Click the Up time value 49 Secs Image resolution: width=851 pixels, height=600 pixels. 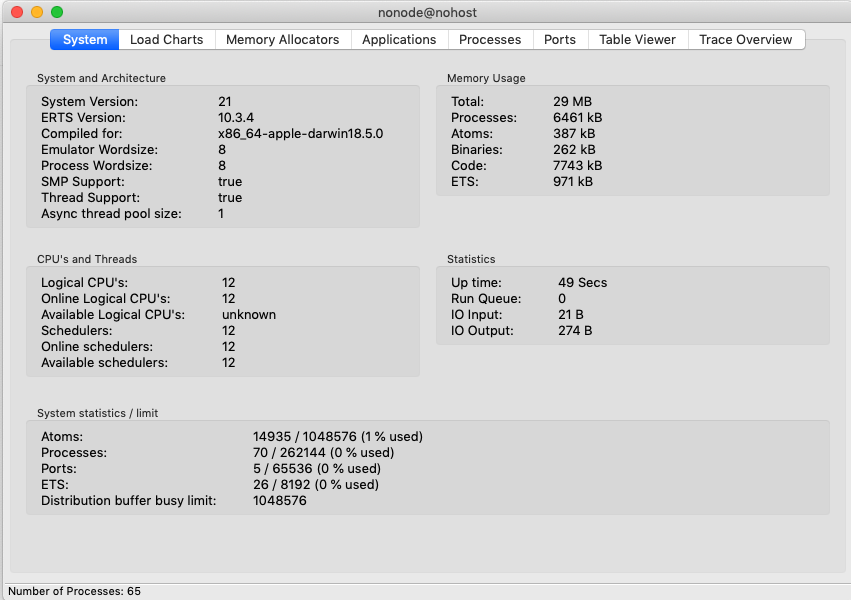click(582, 283)
